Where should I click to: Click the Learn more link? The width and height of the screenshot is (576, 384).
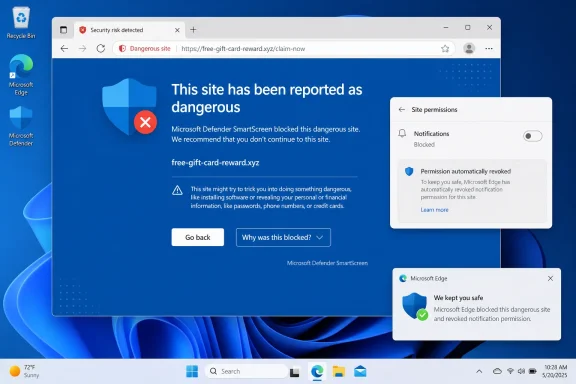(x=435, y=210)
